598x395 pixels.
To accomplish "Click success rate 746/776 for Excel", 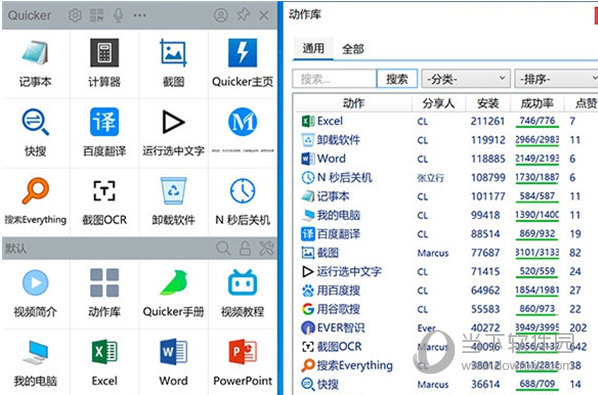I will [x=537, y=121].
